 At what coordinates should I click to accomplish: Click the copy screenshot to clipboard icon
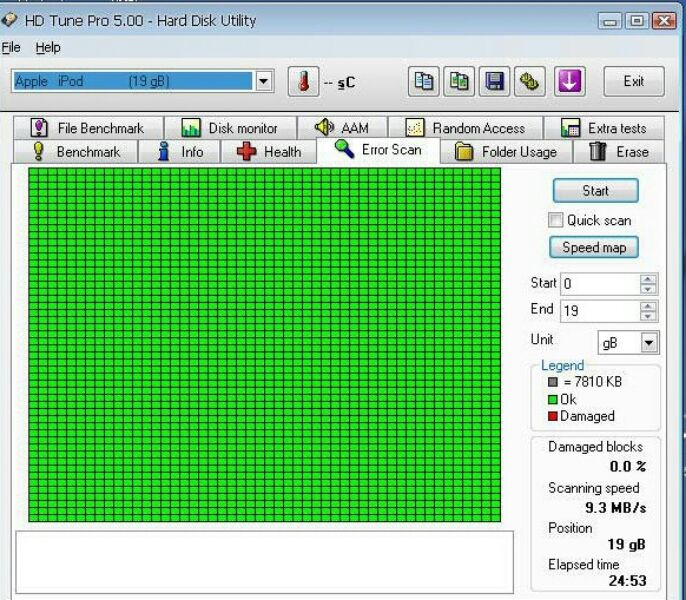pos(459,81)
